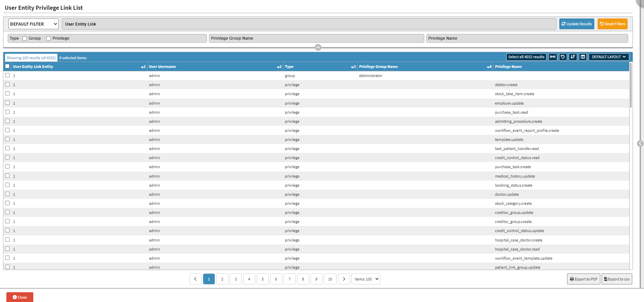
Task: Click the Export to PDF button
Action: [x=584, y=279]
